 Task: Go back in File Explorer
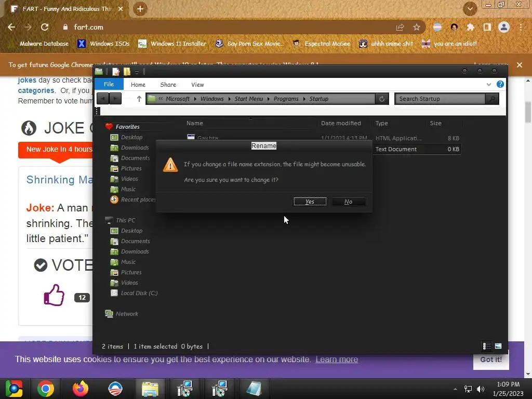coord(103,99)
